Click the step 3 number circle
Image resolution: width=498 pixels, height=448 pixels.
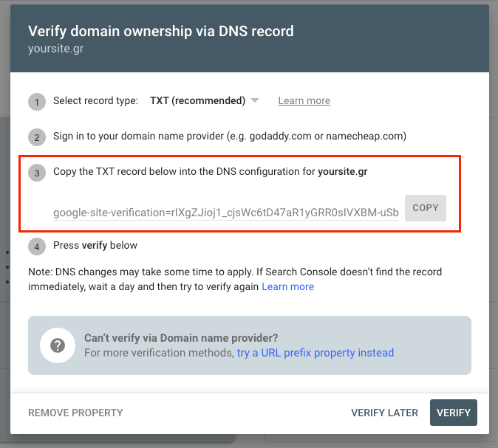point(36,173)
